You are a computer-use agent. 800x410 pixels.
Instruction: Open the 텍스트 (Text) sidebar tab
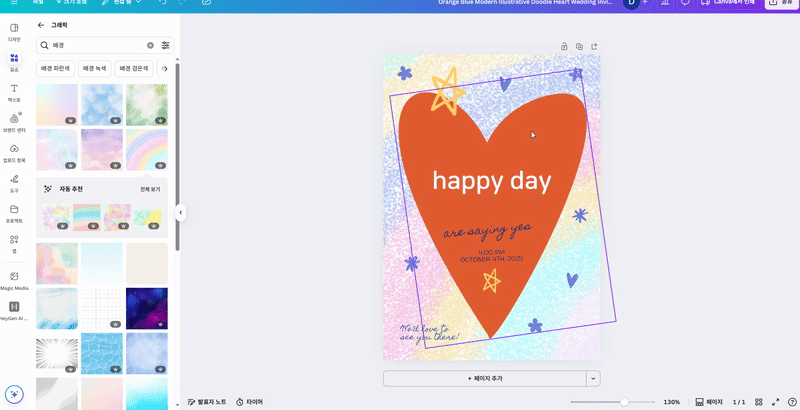pyautogui.click(x=14, y=93)
